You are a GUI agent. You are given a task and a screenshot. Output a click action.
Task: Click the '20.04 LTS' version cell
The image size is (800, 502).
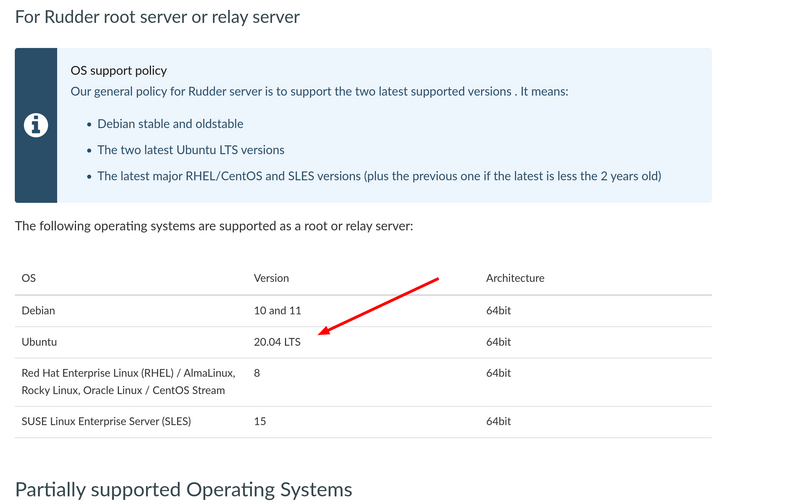click(277, 342)
